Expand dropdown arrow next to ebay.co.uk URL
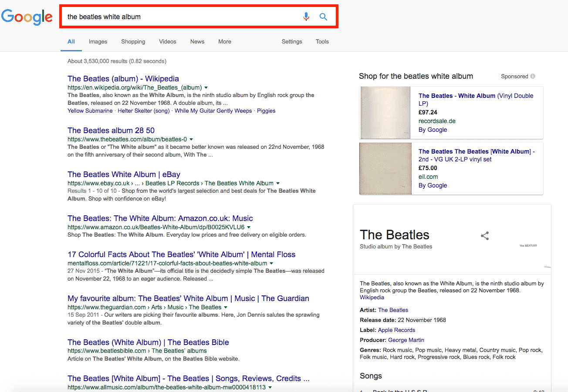This screenshot has width=568, height=392. [278, 184]
